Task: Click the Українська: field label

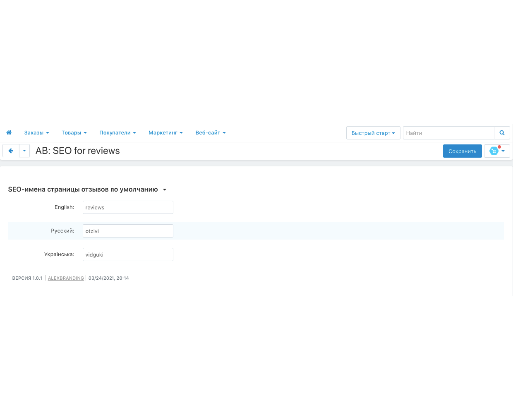Action: click(59, 254)
